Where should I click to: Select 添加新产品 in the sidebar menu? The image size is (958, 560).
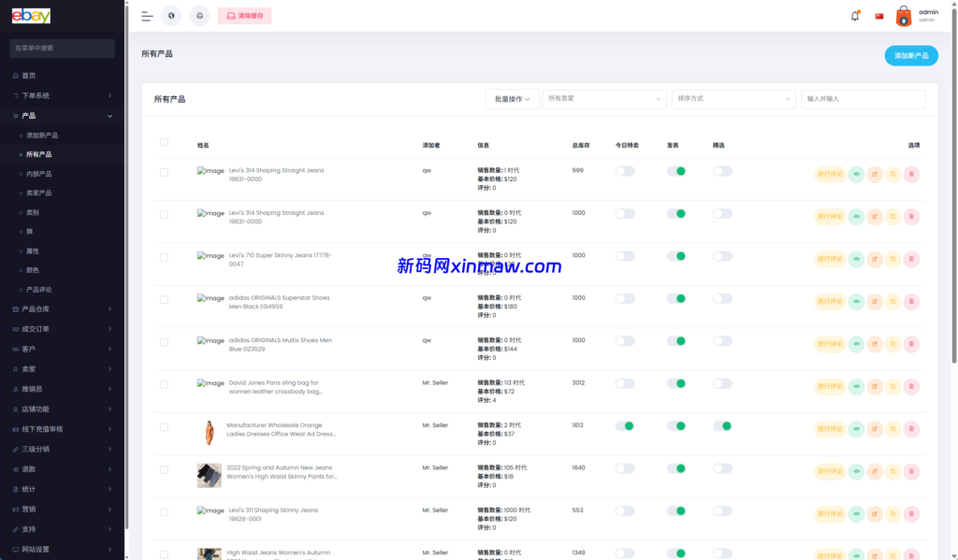(x=43, y=135)
